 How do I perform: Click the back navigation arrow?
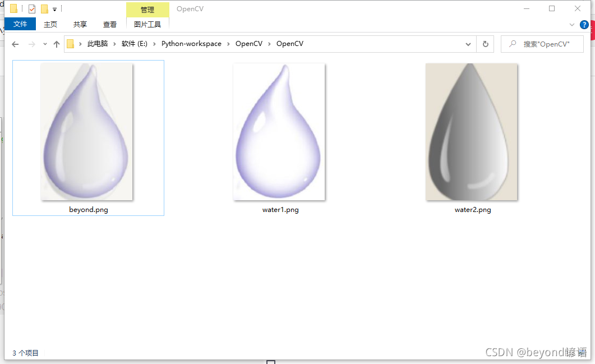(x=15, y=44)
